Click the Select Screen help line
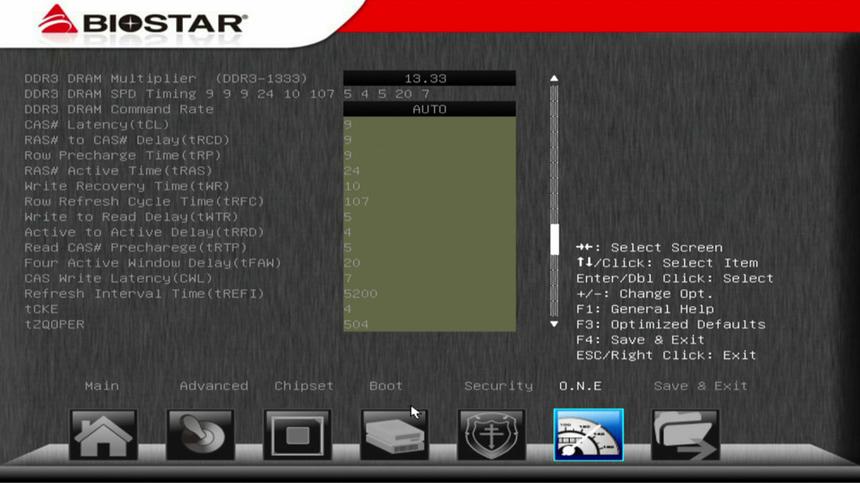The height and width of the screenshot is (483, 860). click(x=649, y=247)
